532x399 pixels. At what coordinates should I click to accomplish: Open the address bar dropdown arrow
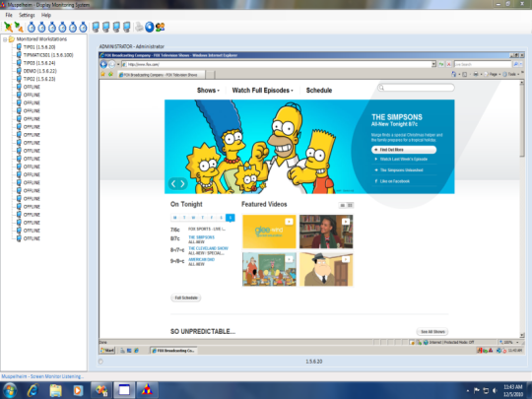[x=433, y=64]
